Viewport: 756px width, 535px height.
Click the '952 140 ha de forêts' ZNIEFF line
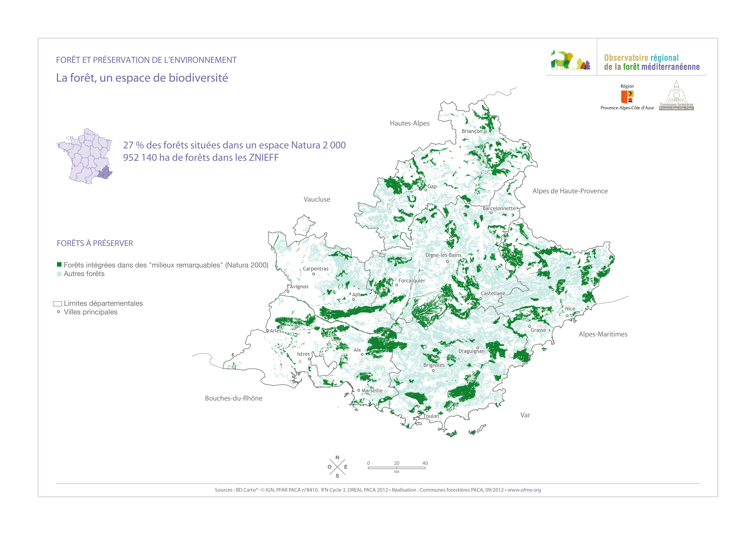tap(201, 158)
